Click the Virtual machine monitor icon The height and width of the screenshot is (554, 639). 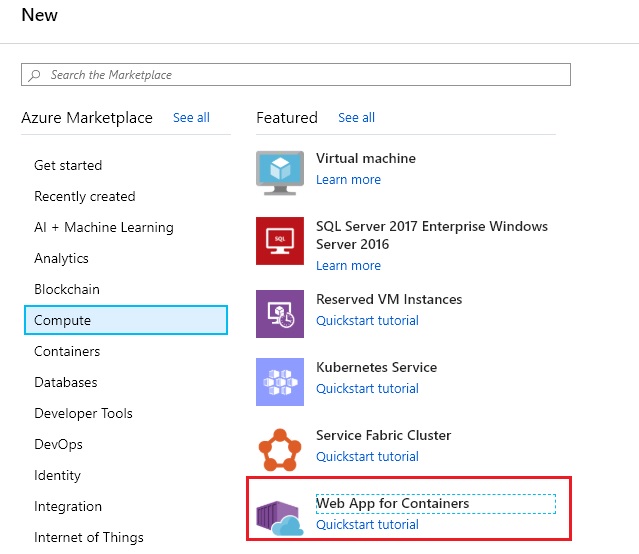[x=280, y=173]
